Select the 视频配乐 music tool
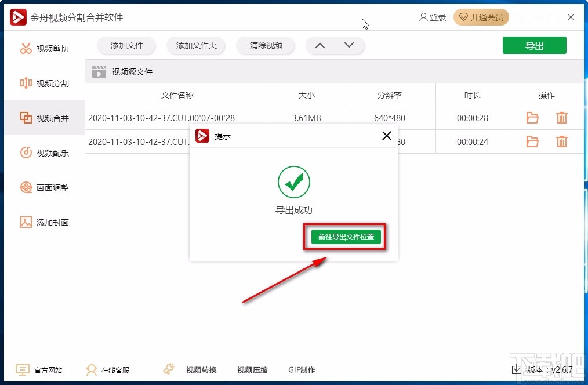Image resolution: width=588 pixels, height=385 pixels. click(x=45, y=152)
